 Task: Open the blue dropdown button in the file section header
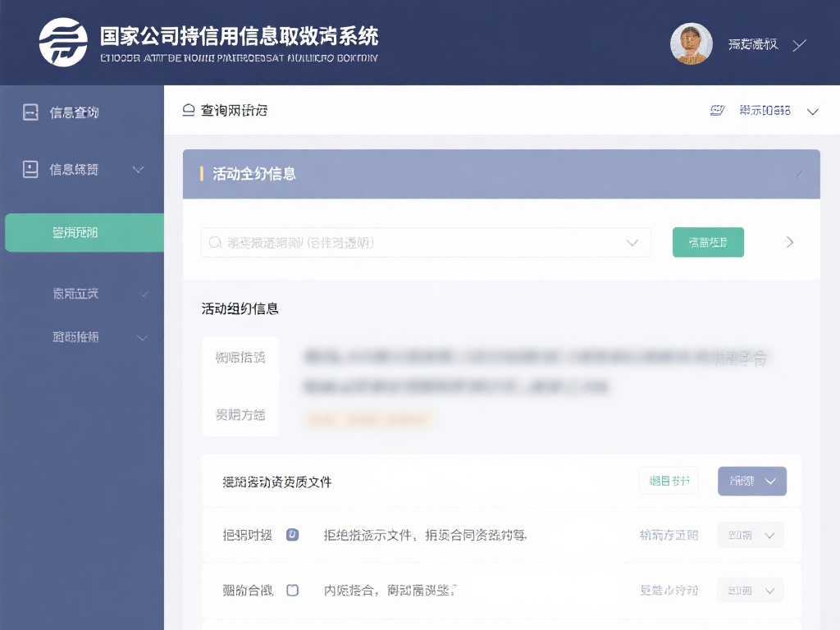point(751,482)
